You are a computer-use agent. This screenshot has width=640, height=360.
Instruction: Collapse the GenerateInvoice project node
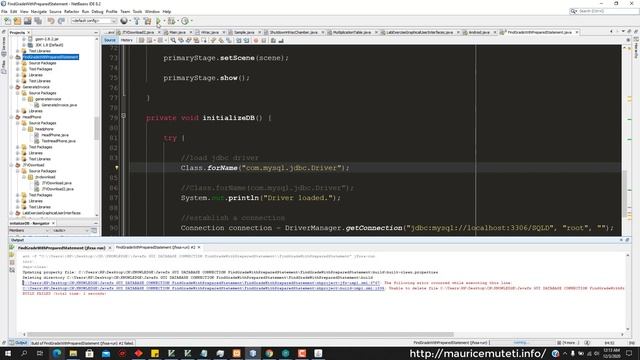12,87
